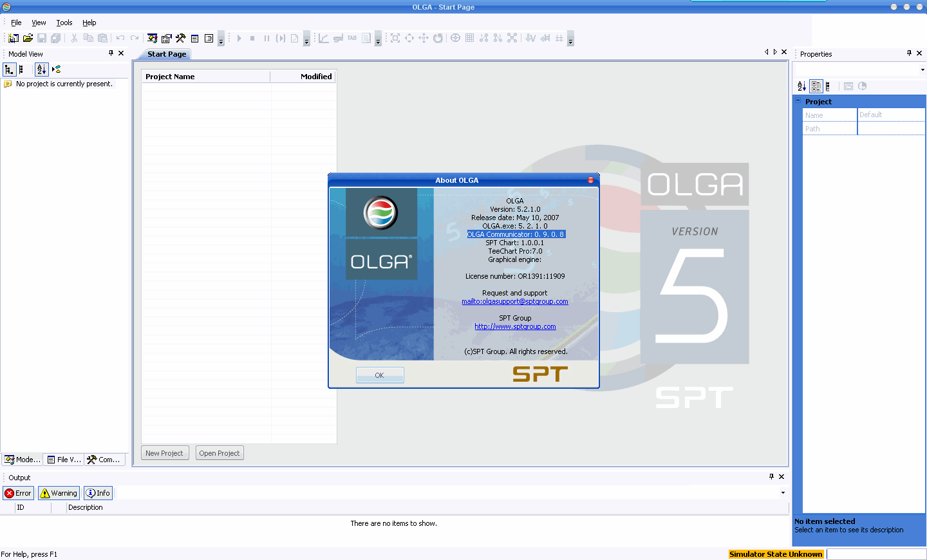
Task: Open the www.sptgroup.com link
Action: 515,326
